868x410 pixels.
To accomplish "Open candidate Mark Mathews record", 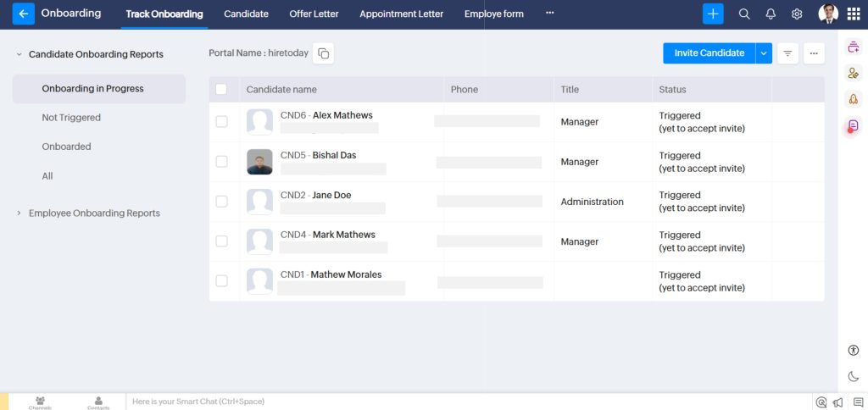I will [x=344, y=235].
